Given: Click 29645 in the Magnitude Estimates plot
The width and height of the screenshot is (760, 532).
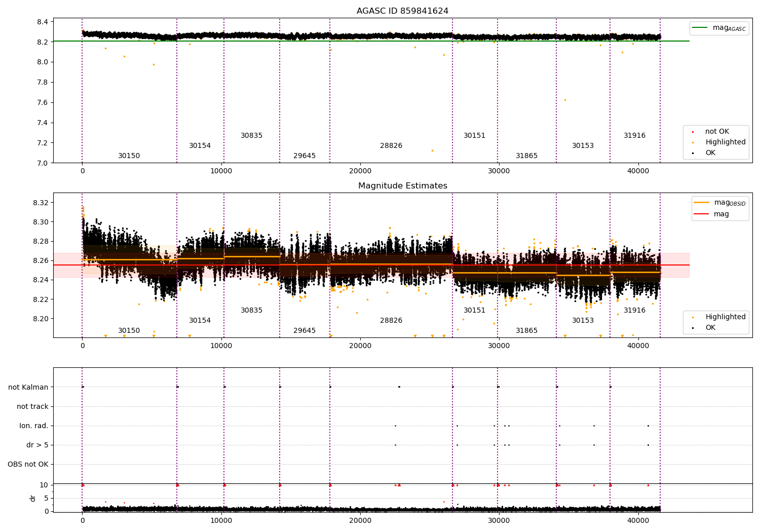Looking at the screenshot, I should tap(305, 331).
